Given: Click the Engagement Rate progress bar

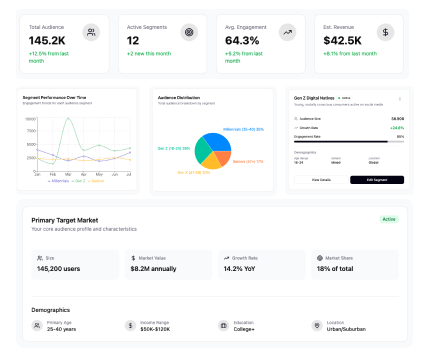Looking at the screenshot, I should (x=349, y=142).
